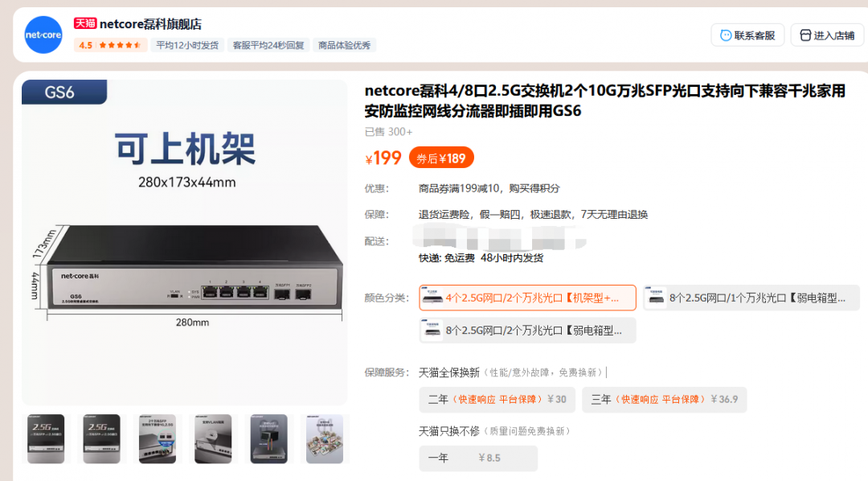The image size is (868, 481).
Task: View the 2个万兆SFP product thumbnail
Action: 157,439
